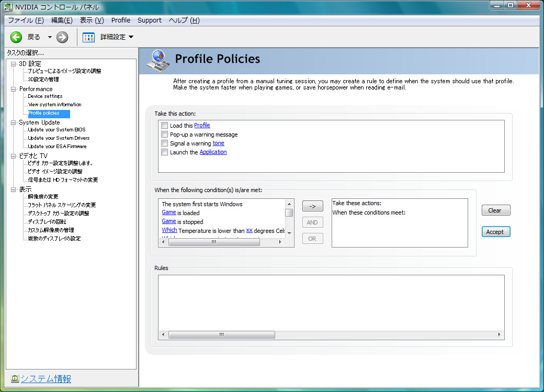This screenshot has height=392, width=544.
Task: Open the Profile menu
Action: pyautogui.click(x=121, y=20)
